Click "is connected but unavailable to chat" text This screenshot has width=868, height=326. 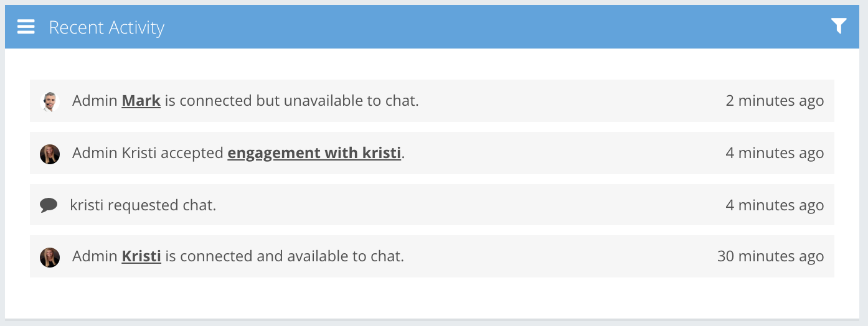click(291, 101)
